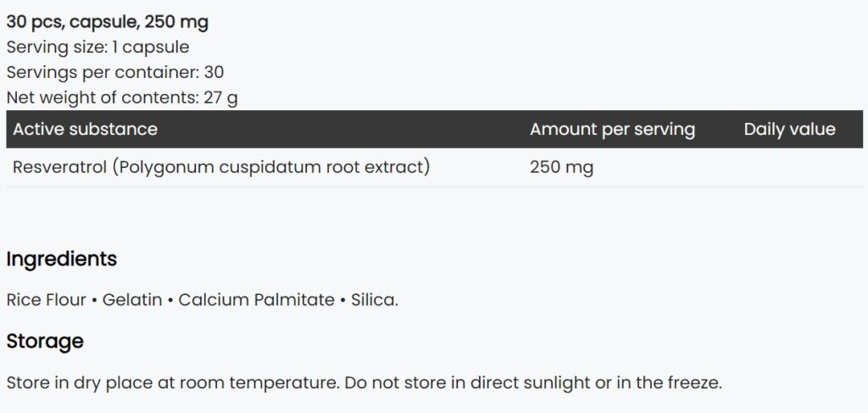Click the 'Ingredients' section heading
The width and height of the screenshot is (868, 413).
[61, 259]
